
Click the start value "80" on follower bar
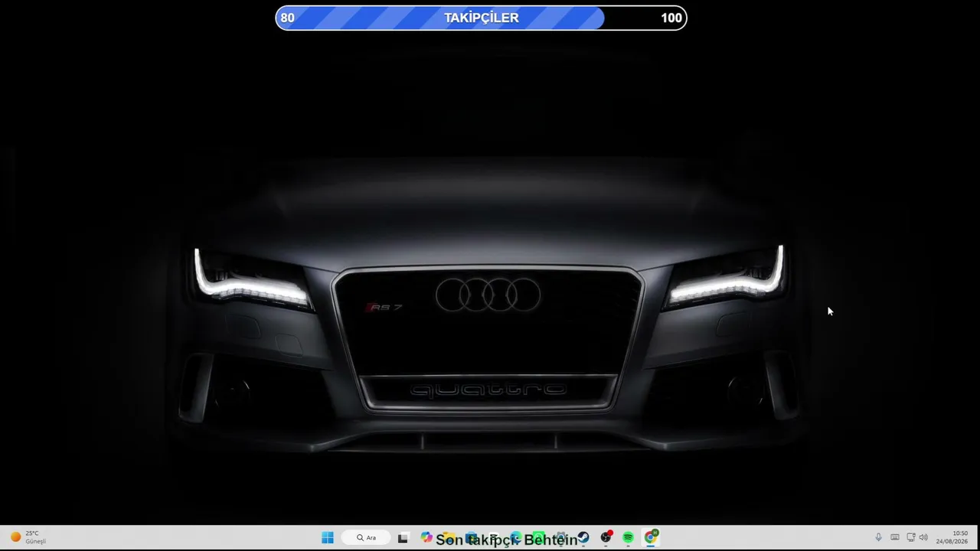coord(287,18)
